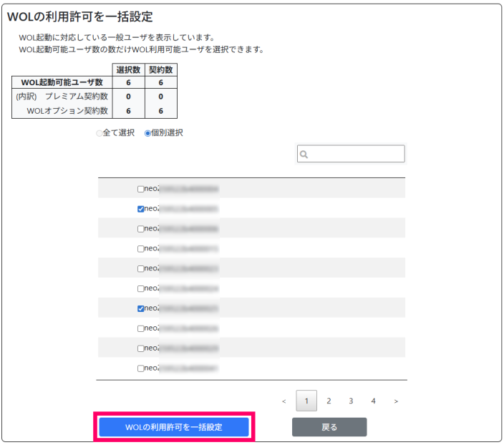Uncheck the second user's checked checkbox

[x=140, y=210]
